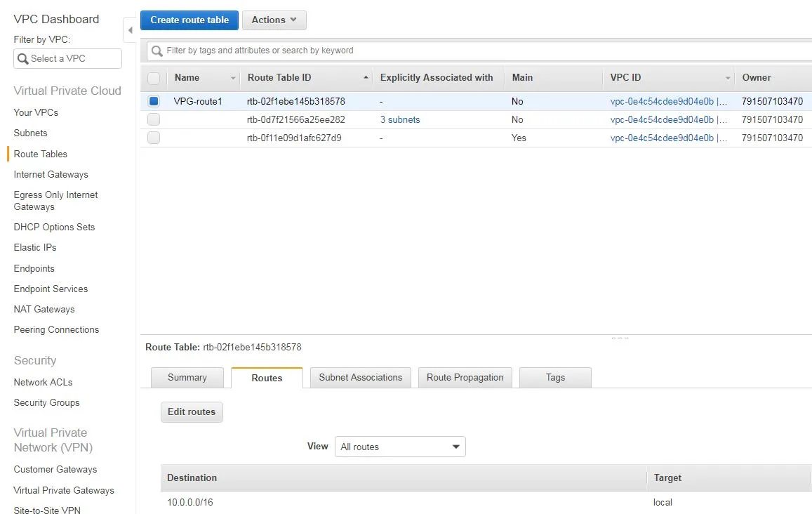The image size is (812, 514).
Task: Click the Main column header
Action: point(522,78)
